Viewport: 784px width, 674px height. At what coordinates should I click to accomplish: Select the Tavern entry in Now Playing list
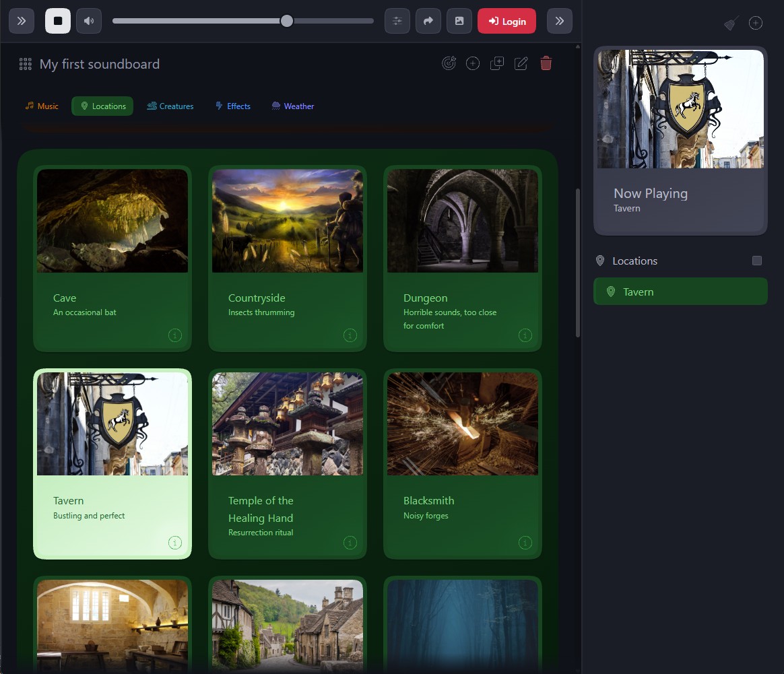[680, 292]
